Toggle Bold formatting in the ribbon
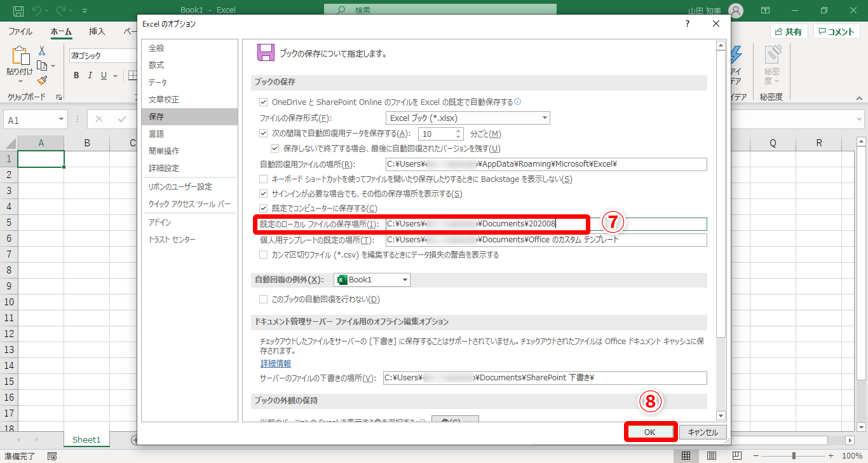This screenshot has height=463, width=868. click(x=76, y=76)
